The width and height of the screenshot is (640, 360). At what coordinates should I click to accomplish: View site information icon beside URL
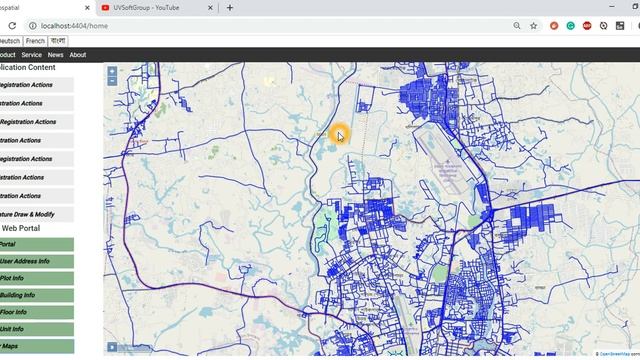point(32,26)
